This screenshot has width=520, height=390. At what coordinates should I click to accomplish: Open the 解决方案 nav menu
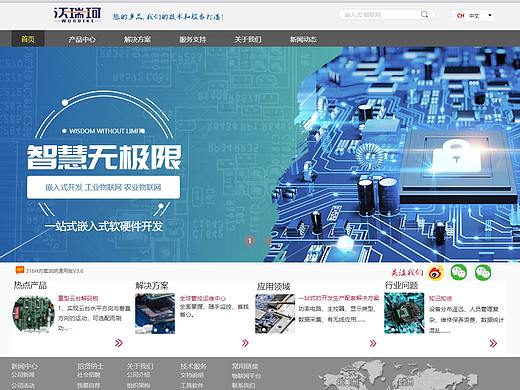coord(137,39)
